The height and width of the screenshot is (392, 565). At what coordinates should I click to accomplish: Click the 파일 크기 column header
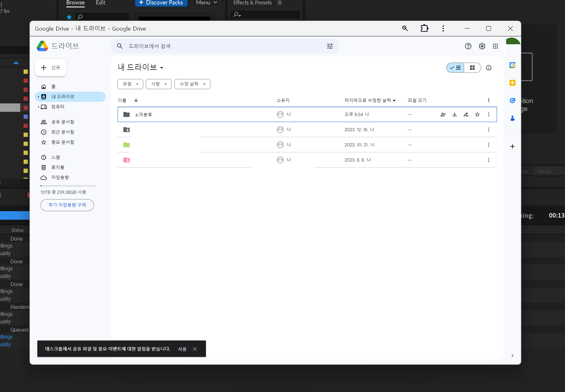[x=417, y=101]
